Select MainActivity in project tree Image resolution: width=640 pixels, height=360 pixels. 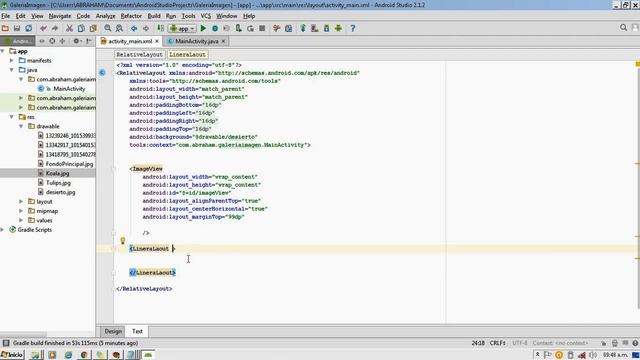pyautogui.click(x=69, y=89)
